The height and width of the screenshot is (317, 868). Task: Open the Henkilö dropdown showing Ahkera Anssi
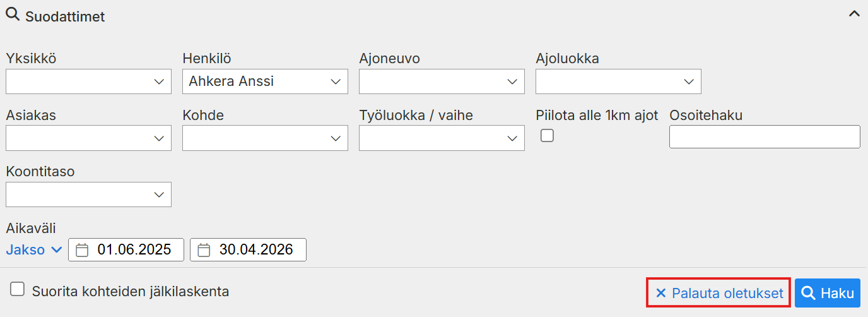pos(265,81)
